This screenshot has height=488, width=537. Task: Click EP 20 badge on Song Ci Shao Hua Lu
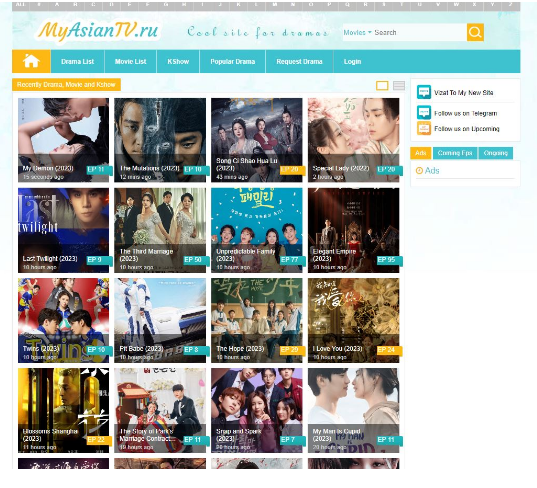point(293,170)
